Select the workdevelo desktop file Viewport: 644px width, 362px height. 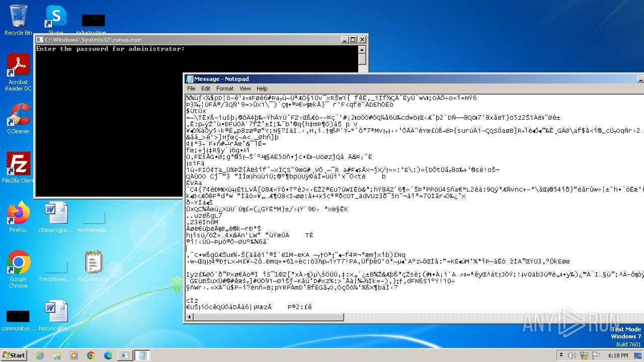[94, 221]
